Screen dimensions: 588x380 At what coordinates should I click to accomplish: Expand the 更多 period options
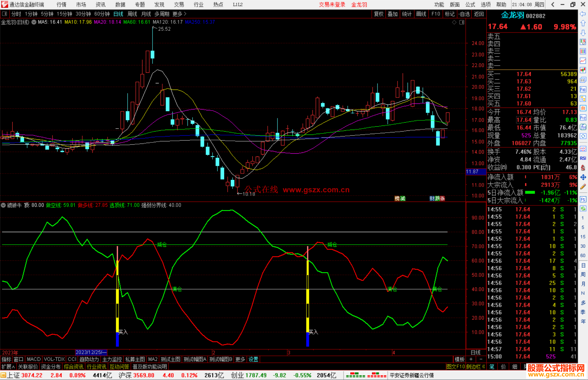click(x=179, y=14)
